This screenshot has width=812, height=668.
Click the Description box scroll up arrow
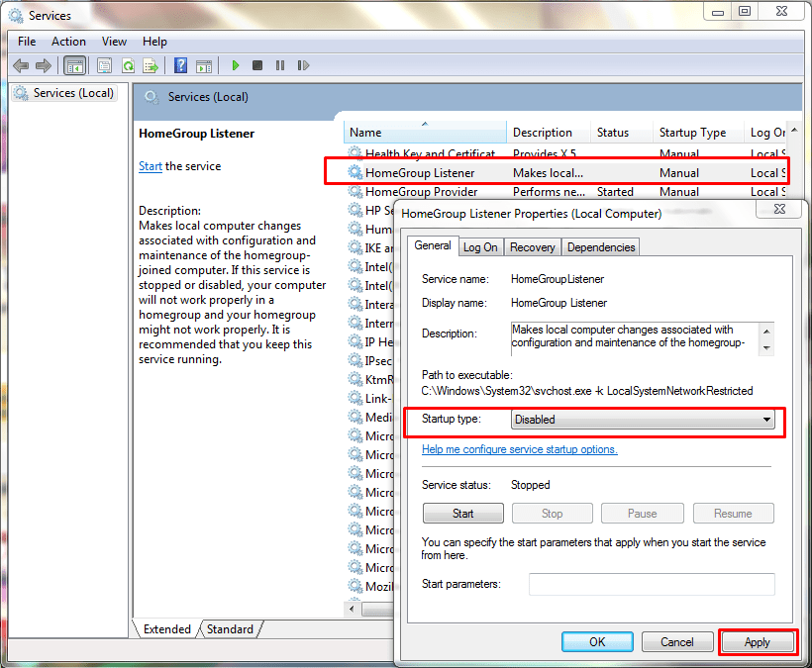(x=766, y=332)
